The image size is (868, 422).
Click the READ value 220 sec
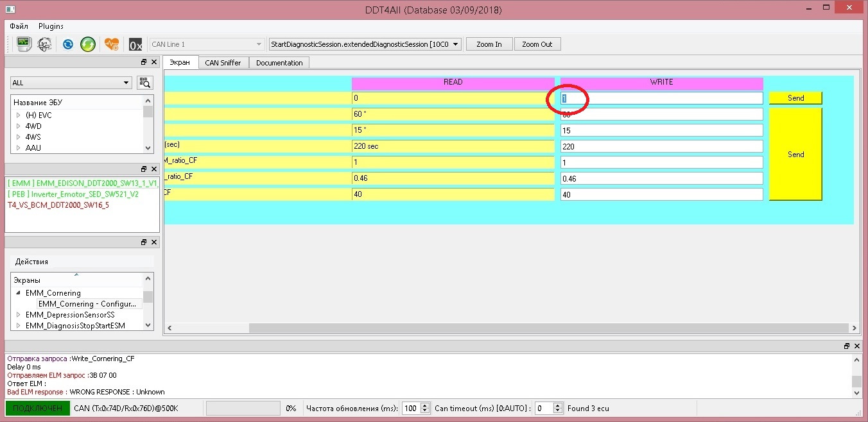pos(453,146)
